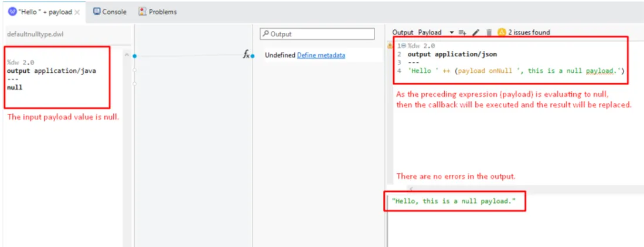Click the horizontal scrollbar left arrow under editor
644x247 pixels.
411,189
